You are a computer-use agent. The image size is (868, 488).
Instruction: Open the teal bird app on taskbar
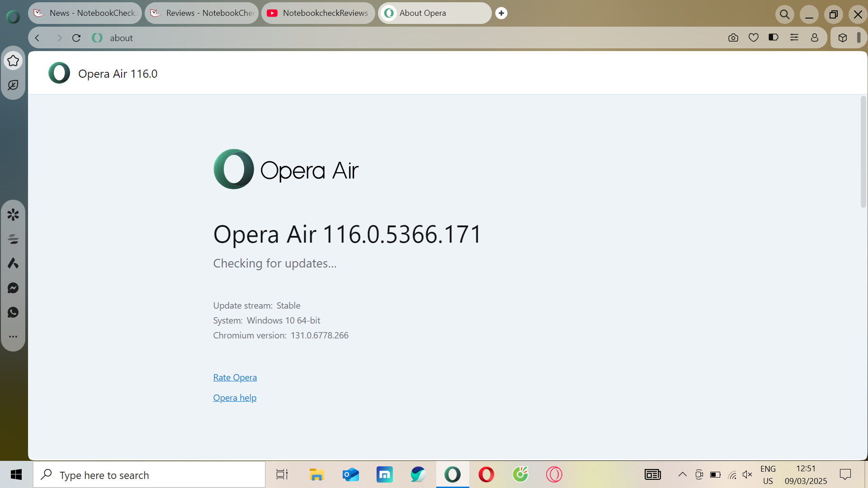418,474
